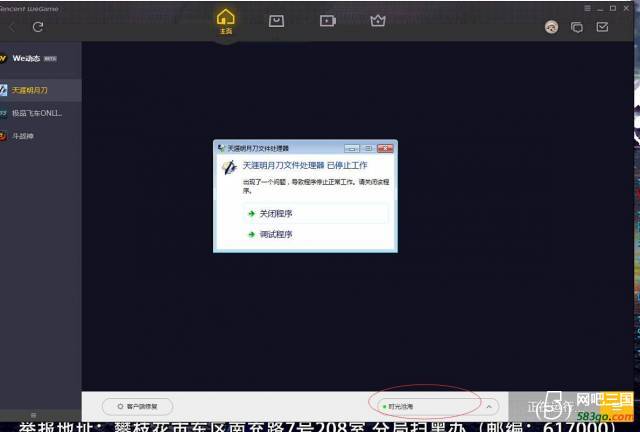Viewport: 640px width, 432px height.
Task: Minimize the error dialog window
Action: click(354, 147)
